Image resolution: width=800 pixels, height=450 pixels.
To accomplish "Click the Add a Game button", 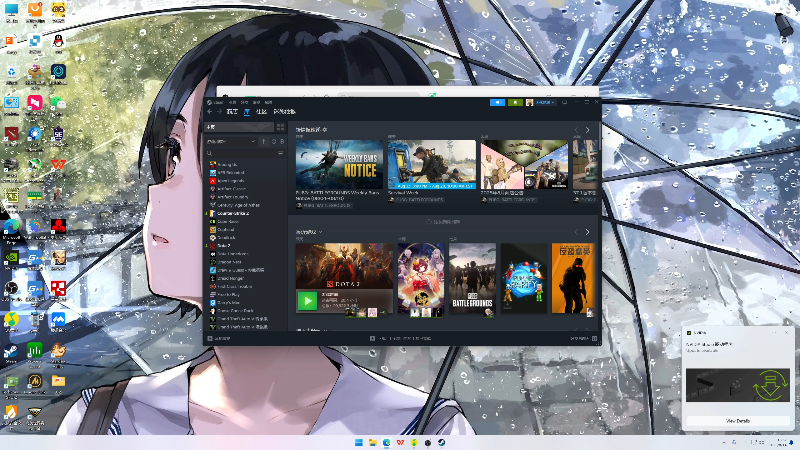I will (x=219, y=338).
